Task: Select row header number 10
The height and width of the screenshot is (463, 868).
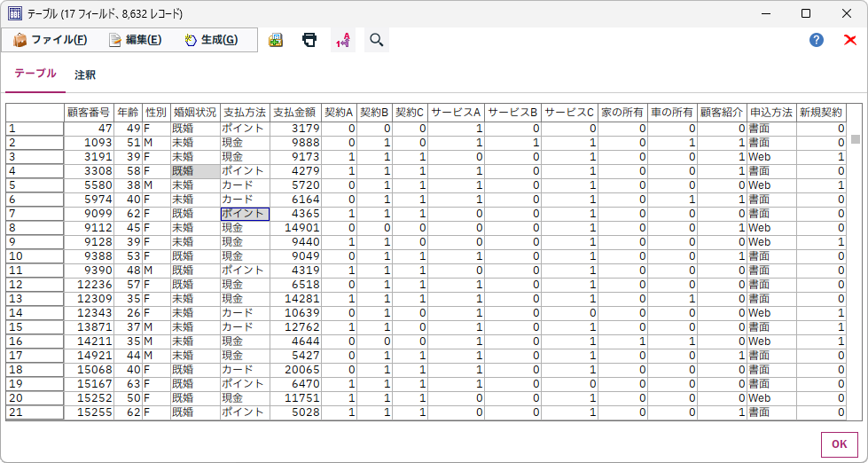Action: [x=35, y=256]
